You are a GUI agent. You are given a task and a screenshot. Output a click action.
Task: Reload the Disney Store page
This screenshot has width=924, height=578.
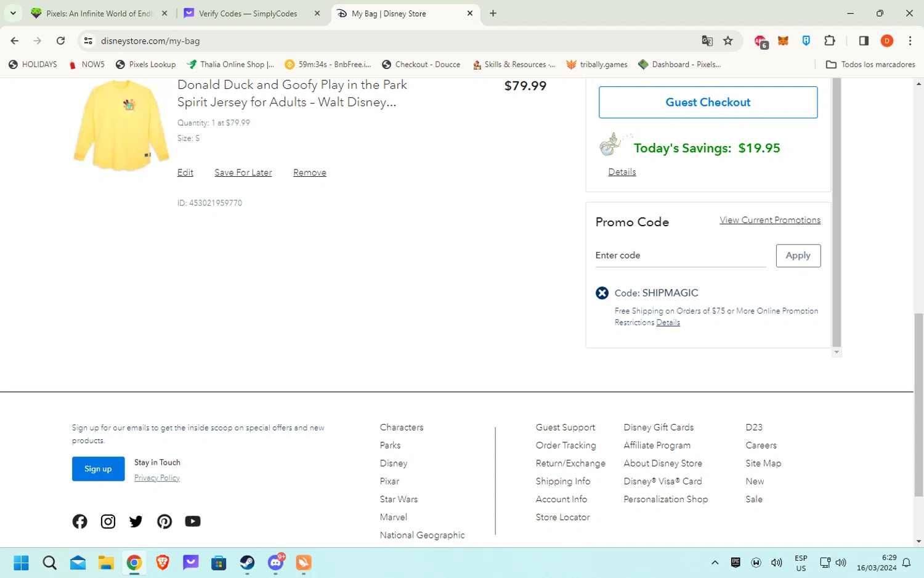pyautogui.click(x=60, y=41)
